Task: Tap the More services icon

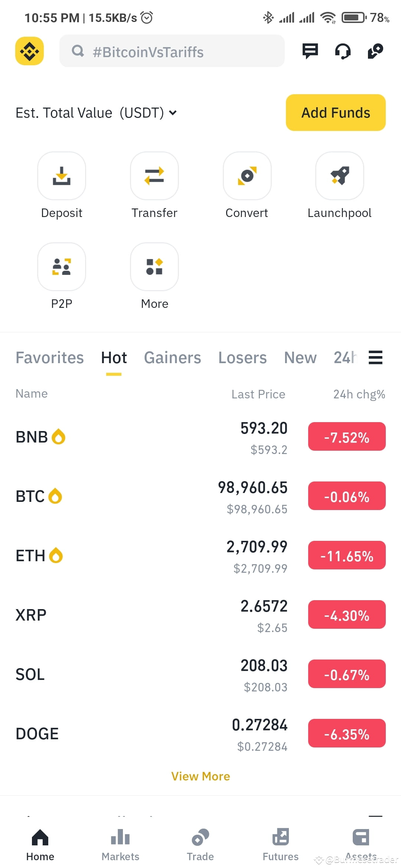Action: [154, 266]
